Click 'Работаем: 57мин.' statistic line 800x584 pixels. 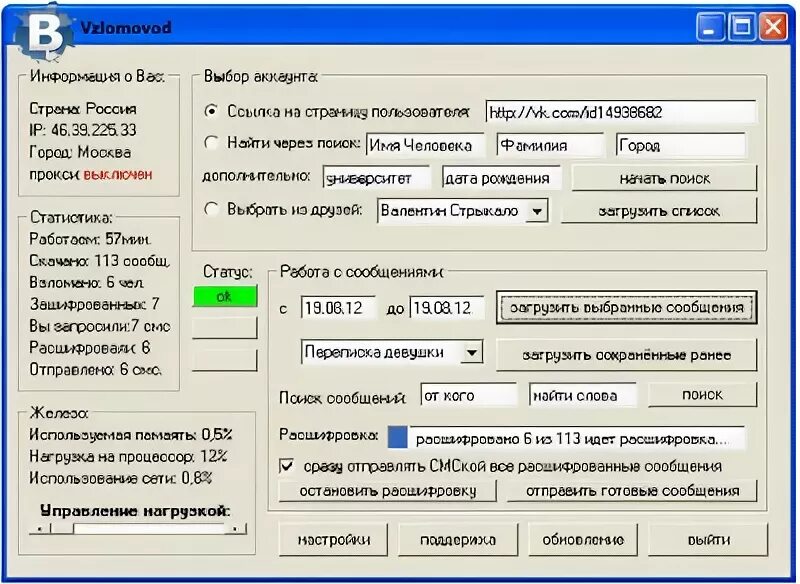90,239
